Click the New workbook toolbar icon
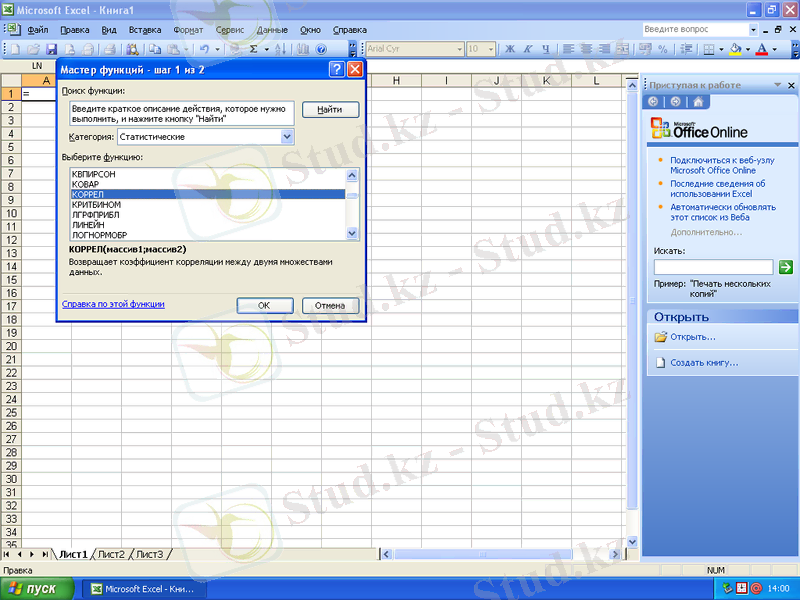 coord(16,49)
